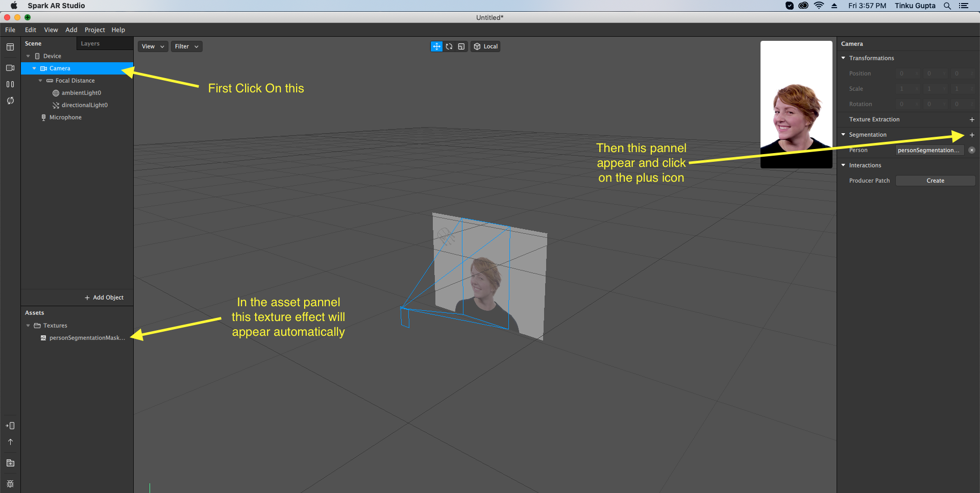This screenshot has height=493, width=980.
Task: Click the Create Producer Patch button
Action: coord(935,181)
